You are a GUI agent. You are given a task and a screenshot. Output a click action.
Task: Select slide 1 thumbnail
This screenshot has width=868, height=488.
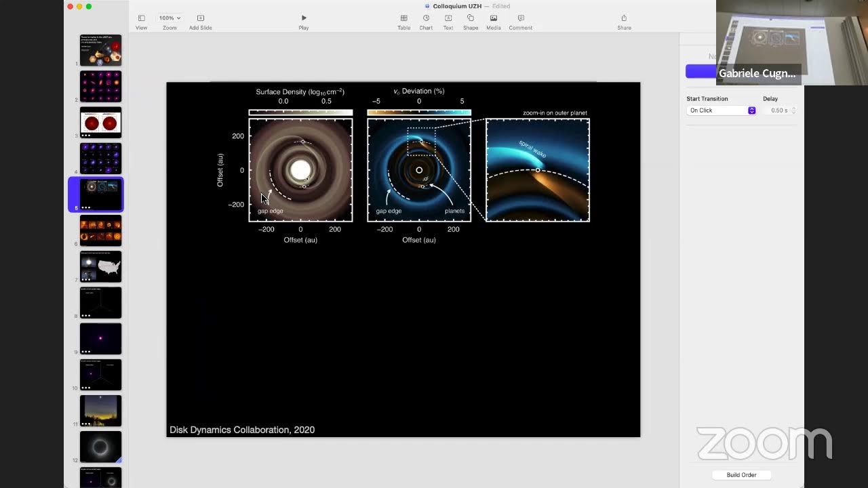(x=101, y=51)
